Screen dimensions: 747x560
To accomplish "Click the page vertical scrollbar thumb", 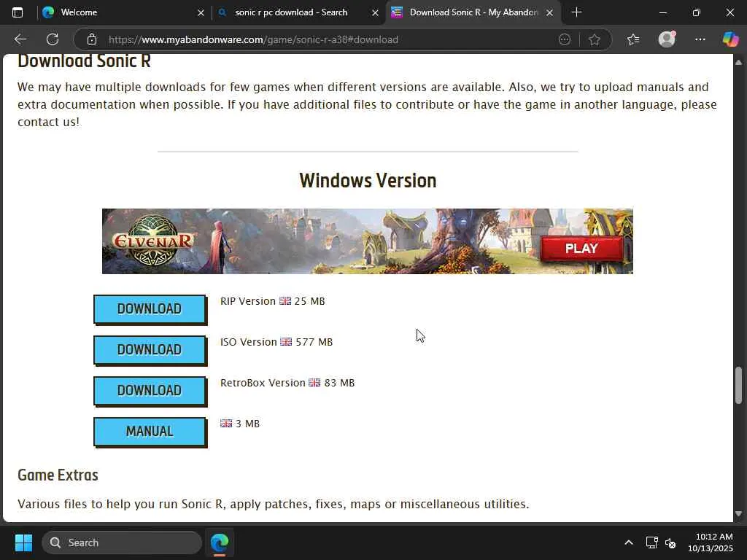I will pyautogui.click(x=739, y=385).
